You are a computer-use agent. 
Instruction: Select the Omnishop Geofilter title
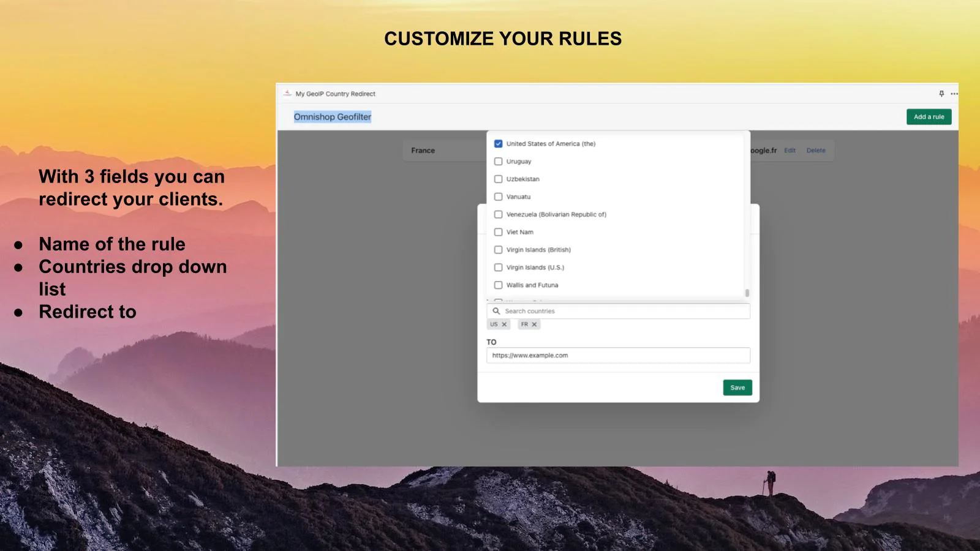click(333, 117)
